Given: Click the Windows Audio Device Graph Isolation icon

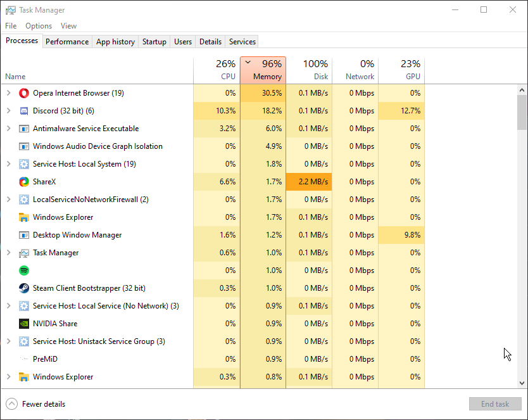Looking at the screenshot, I should (24, 146).
